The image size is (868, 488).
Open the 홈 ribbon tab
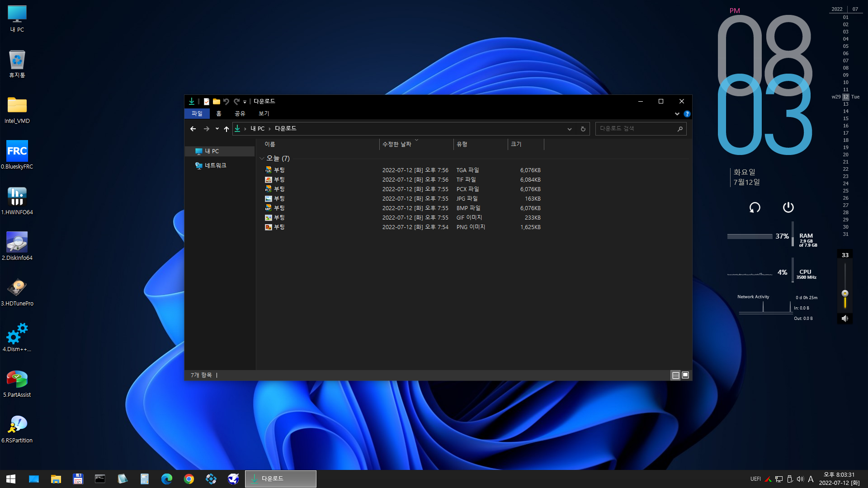pos(219,114)
